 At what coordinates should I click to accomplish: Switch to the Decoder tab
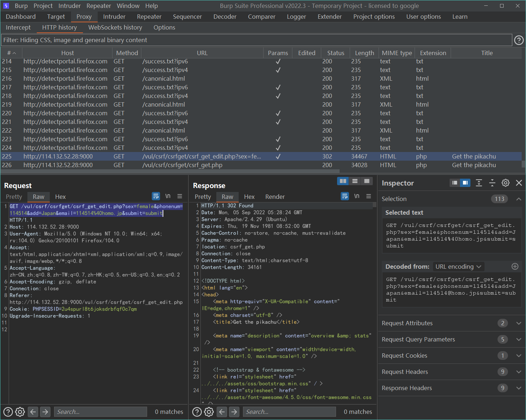[225, 17]
